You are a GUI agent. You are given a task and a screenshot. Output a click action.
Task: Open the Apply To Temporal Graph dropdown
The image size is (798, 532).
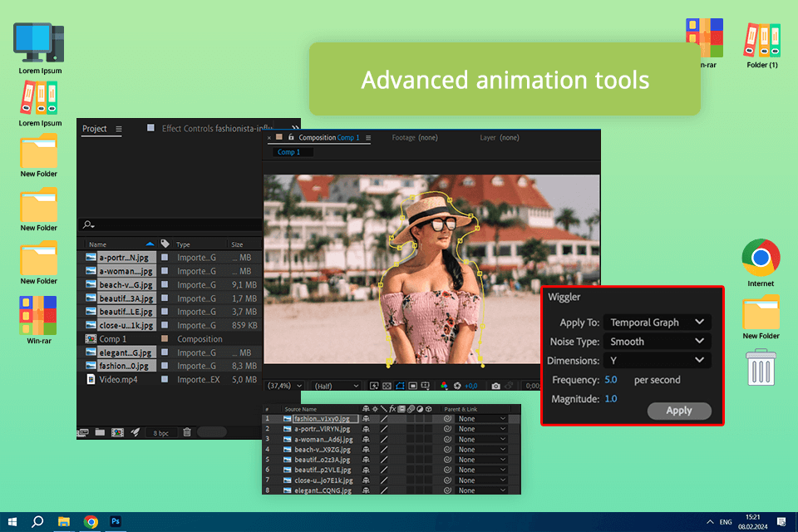click(x=657, y=323)
